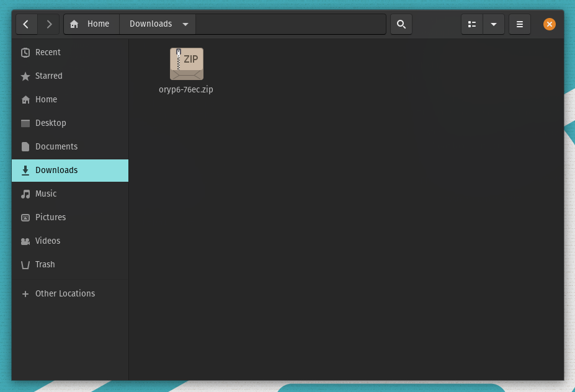This screenshot has height=392, width=575.
Task: Open the Videos folder in sidebar
Action: (47, 241)
